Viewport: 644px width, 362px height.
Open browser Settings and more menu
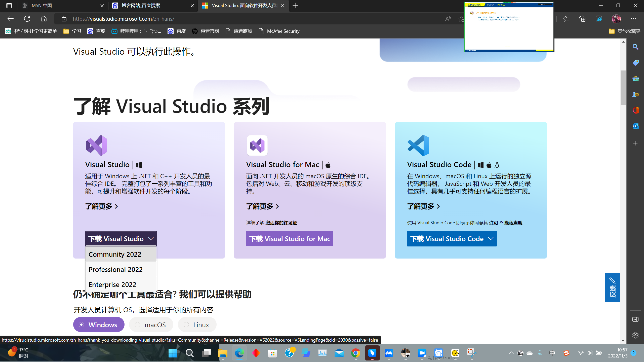pos(633,19)
